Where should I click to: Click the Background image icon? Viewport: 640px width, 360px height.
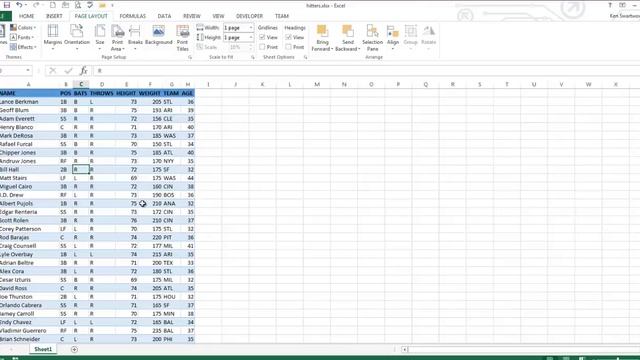158,31
